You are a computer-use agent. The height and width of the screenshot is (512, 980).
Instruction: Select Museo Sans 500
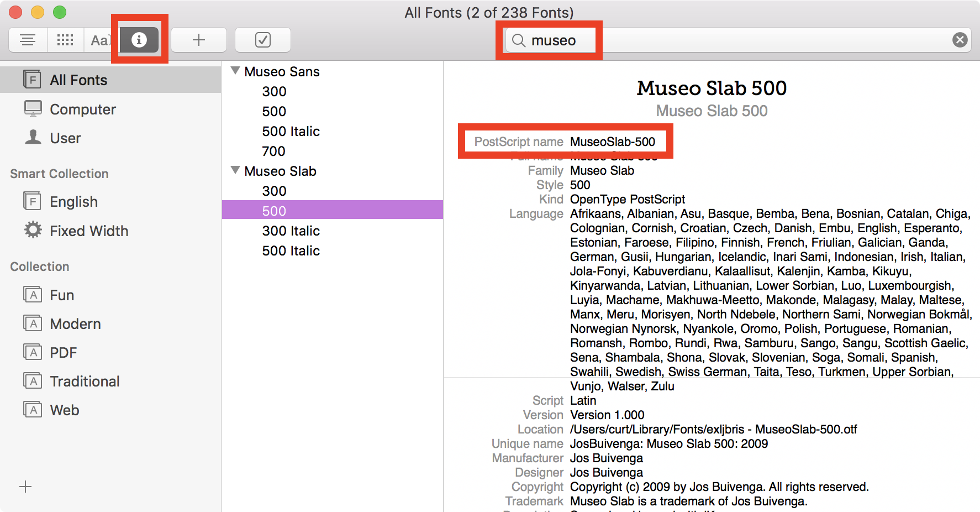333,111
